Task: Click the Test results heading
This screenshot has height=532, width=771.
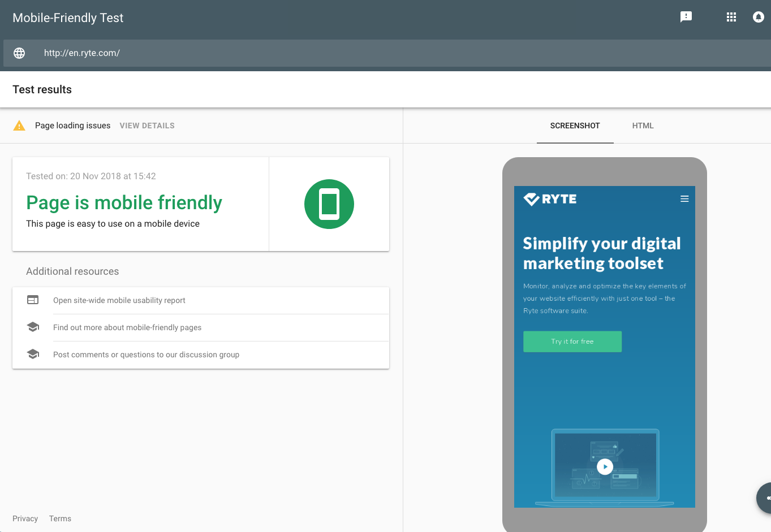Action: click(x=42, y=89)
